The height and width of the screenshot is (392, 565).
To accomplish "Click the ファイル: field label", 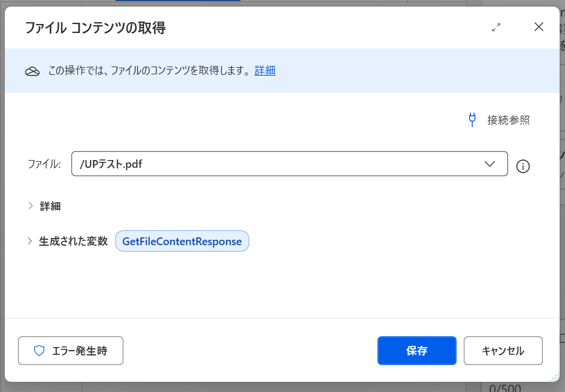I will tap(44, 164).
